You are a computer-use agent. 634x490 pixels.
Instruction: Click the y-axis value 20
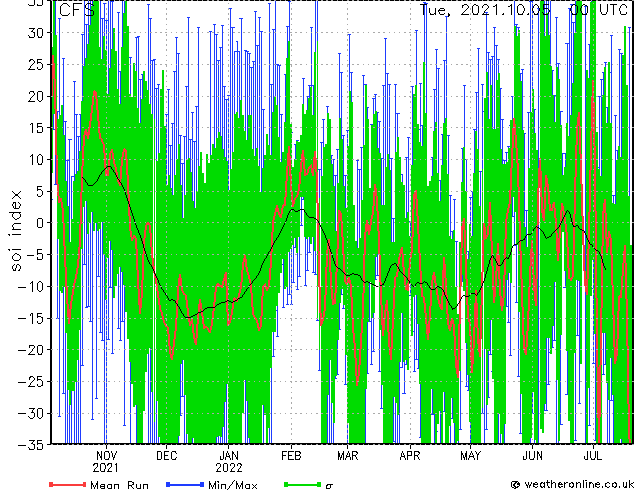(x=36, y=96)
